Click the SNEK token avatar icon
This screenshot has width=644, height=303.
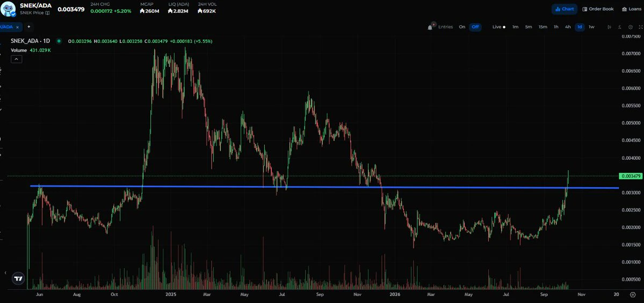click(8, 8)
